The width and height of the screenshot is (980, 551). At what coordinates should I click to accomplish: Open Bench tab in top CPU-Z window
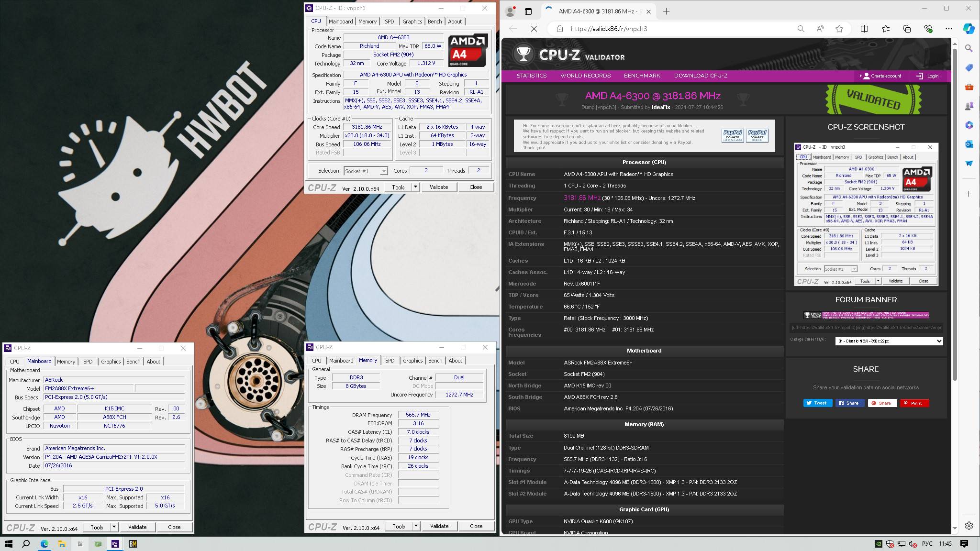point(435,22)
